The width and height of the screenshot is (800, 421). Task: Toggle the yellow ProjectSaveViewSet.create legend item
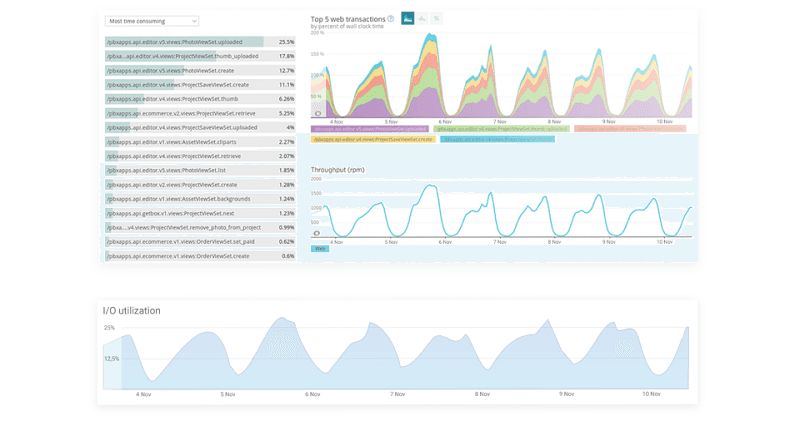372,139
